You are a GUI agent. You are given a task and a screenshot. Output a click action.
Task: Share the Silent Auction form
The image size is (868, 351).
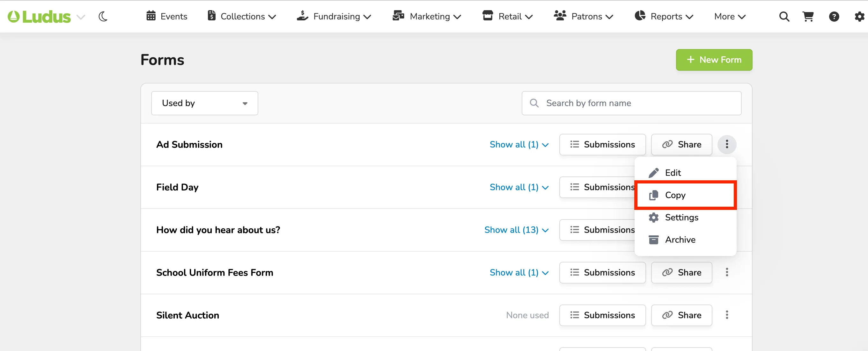tap(682, 315)
